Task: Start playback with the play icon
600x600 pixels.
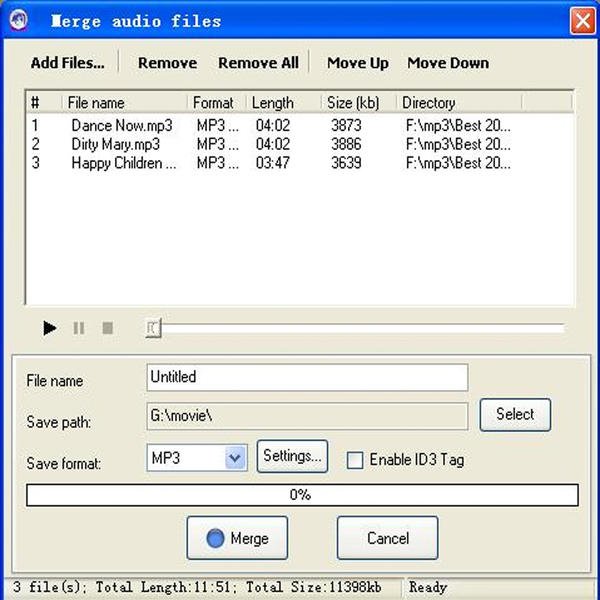Action: pos(50,328)
